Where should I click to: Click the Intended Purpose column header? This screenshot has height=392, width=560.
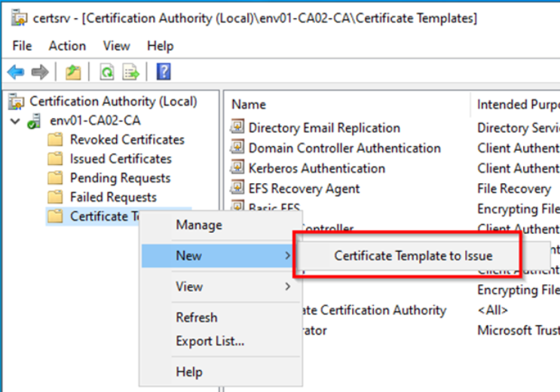pos(518,105)
